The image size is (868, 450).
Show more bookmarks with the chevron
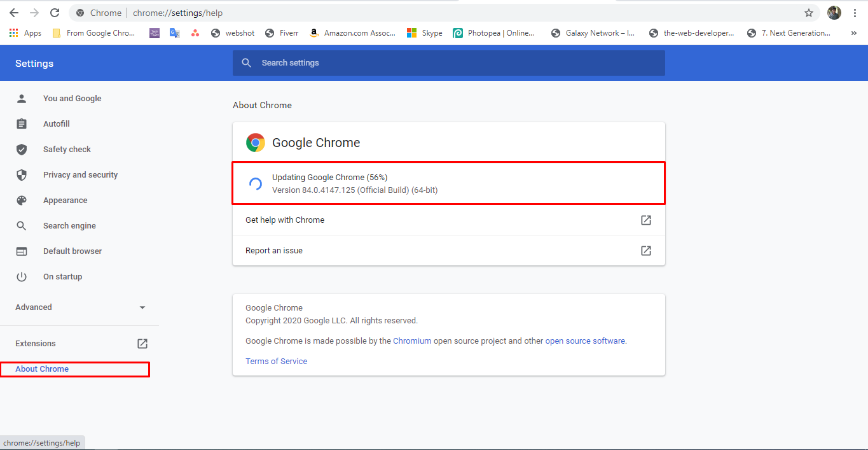854,33
